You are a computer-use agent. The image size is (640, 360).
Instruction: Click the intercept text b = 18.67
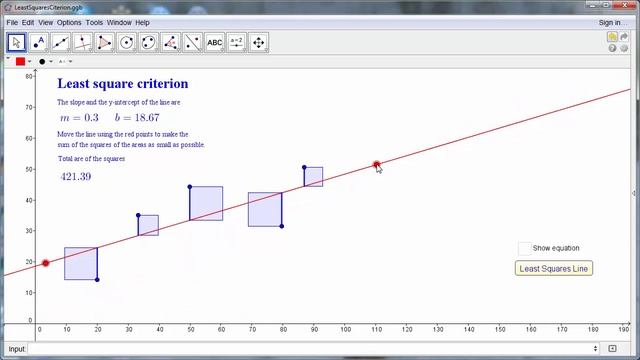137,118
